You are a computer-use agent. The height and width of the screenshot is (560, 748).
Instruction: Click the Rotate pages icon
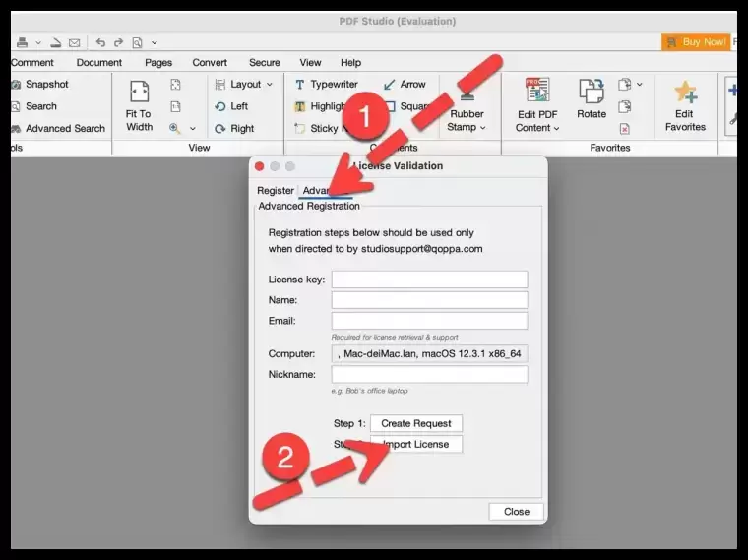592,91
